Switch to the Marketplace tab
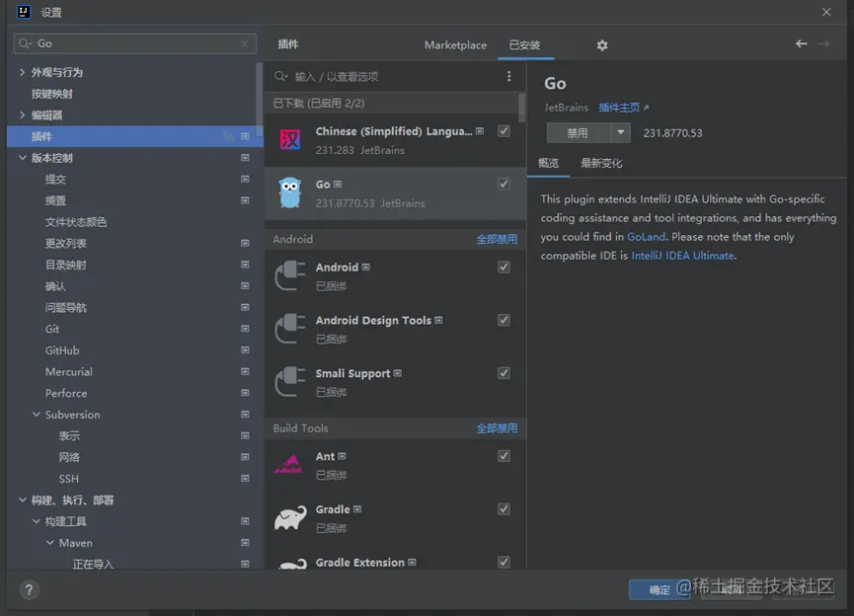This screenshot has width=854, height=616. (455, 45)
